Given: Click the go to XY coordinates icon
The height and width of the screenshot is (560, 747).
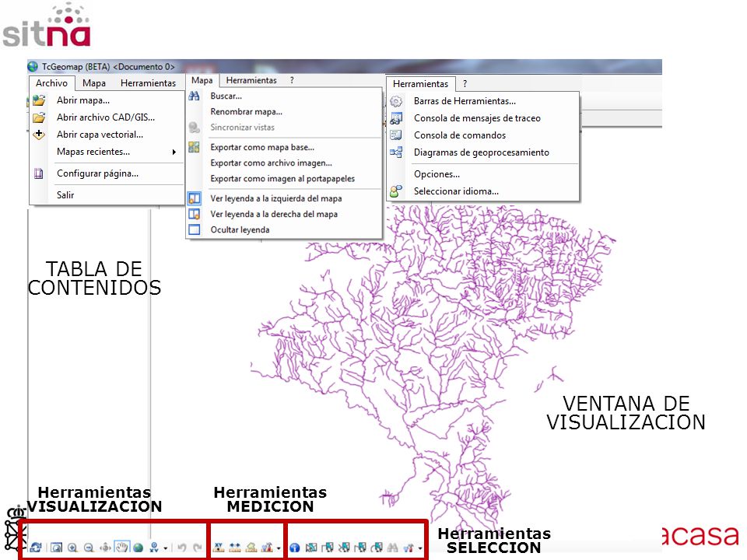Looking at the screenshot, I should pyautogui.click(x=154, y=548).
